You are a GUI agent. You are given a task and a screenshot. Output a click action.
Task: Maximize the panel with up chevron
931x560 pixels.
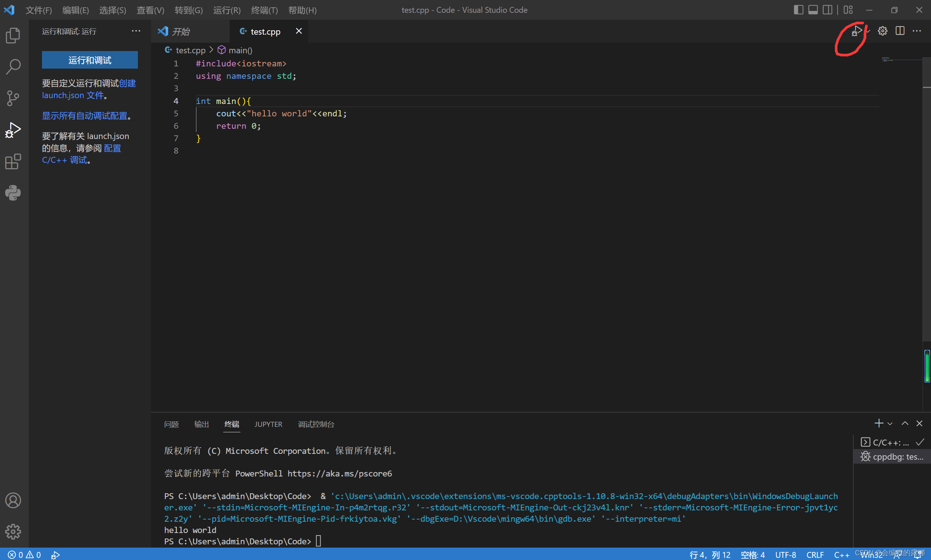click(905, 424)
